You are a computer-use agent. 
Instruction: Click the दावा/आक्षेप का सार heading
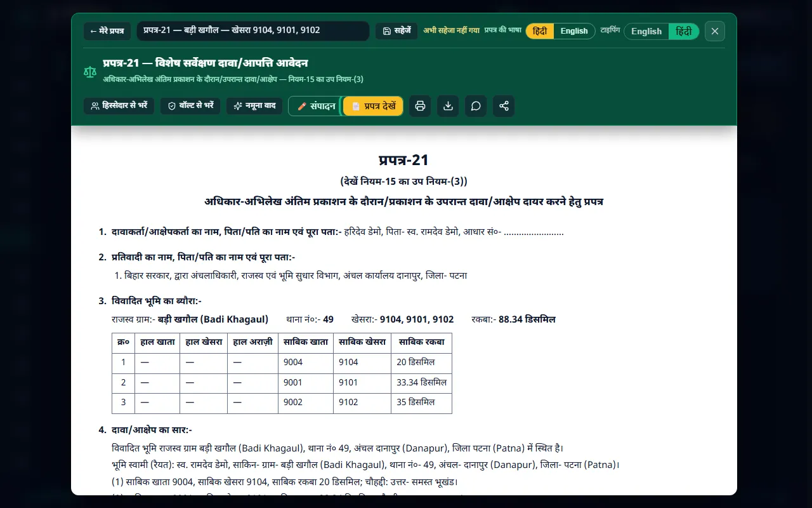152,430
